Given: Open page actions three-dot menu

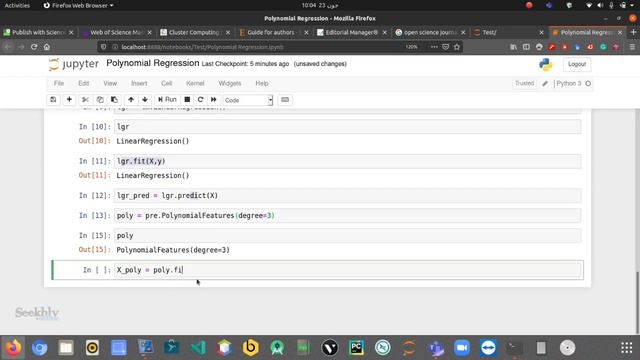Looking at the screenshot, I should coord(434,47).
